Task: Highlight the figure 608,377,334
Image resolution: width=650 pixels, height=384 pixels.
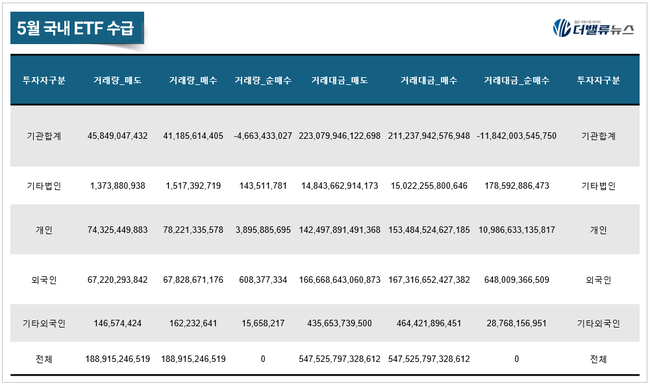Action: (x=263, y=280)
